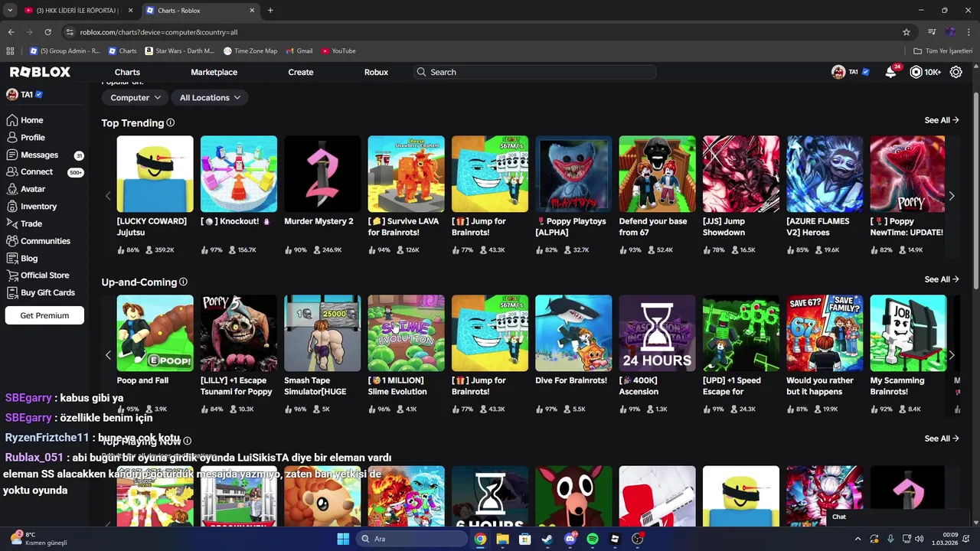Viewport: 980px width, 551px height.
Task: Open the Poppy Playtoys [ALPHA] thumbnail
Action: [x=573, y=174]
